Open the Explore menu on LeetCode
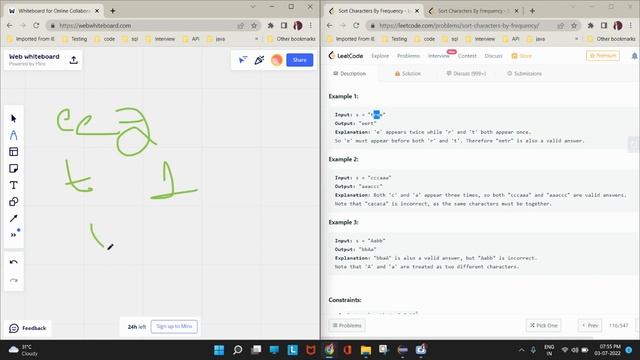 380,56
